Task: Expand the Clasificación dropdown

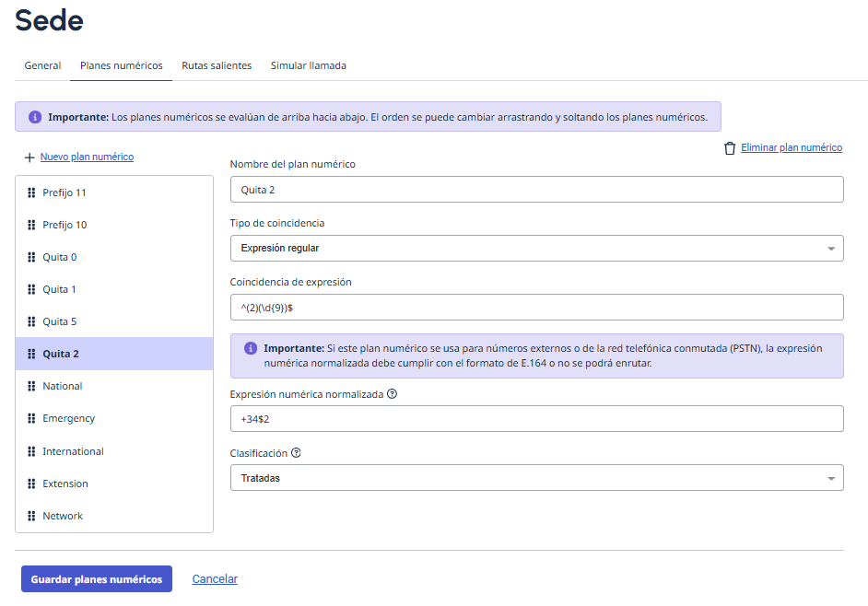Action: [536, 478]
